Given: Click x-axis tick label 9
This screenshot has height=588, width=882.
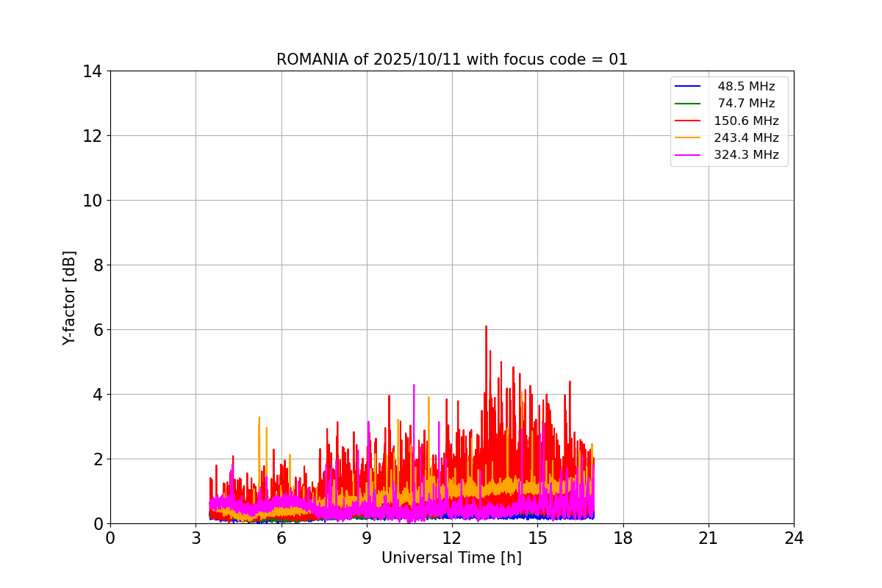Looking at the screenshot, I should (367, 538).
